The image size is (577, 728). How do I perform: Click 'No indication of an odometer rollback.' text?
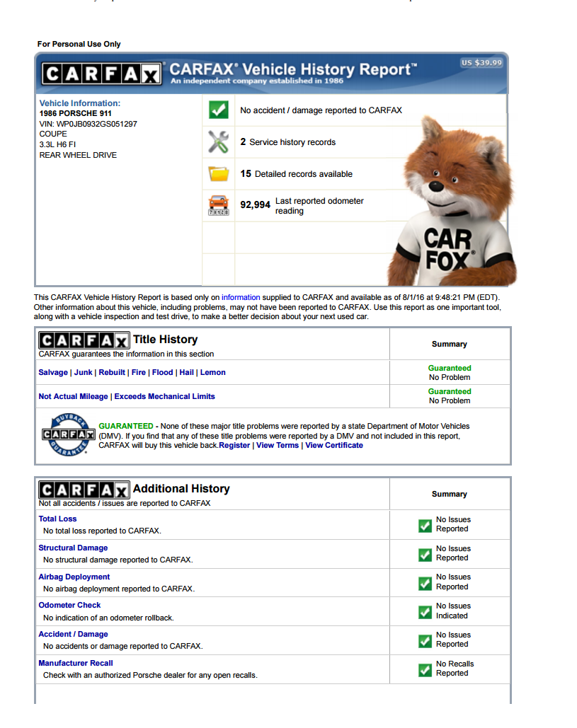pos(108,618)
